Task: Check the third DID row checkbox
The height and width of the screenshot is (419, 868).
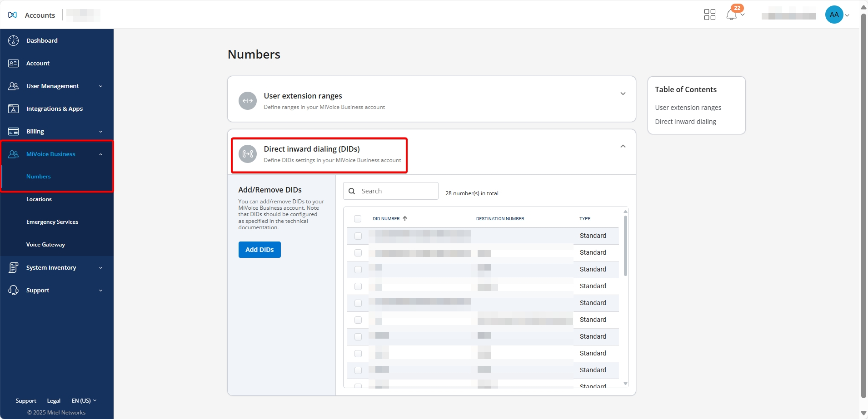Action: click(358, 270)
